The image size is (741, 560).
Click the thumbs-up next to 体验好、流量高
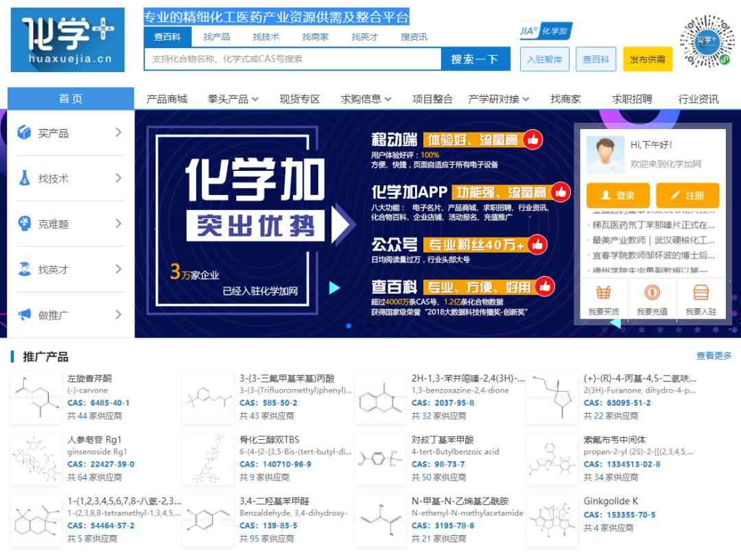pyautogui.click(x=532, y=140)
